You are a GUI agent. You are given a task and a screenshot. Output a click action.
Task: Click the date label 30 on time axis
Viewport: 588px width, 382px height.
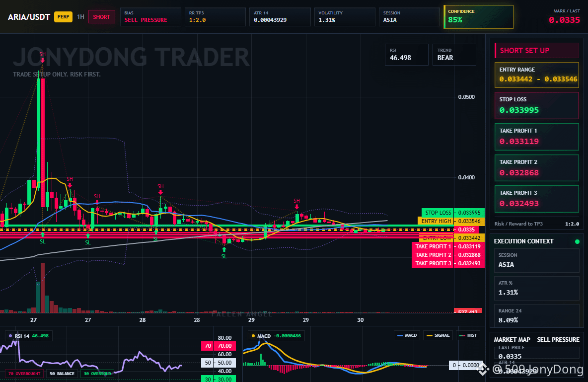click(360, 320)
